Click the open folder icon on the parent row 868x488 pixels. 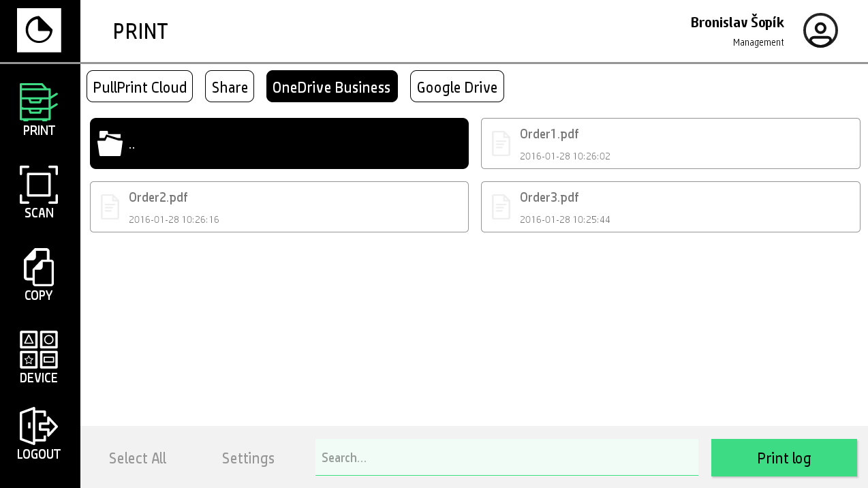pyautogui.click(x=110, y=144)
